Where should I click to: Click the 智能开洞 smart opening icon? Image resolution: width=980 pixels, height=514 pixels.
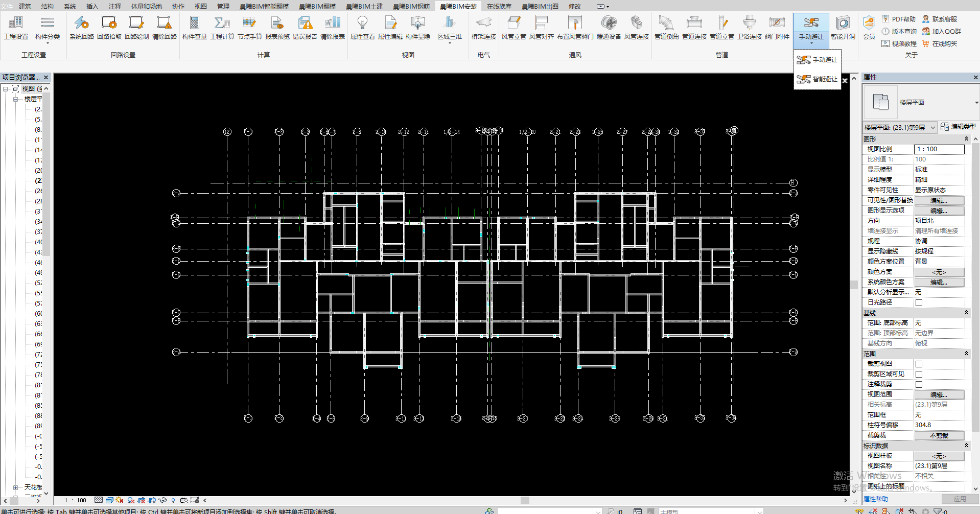pos(843,22)
